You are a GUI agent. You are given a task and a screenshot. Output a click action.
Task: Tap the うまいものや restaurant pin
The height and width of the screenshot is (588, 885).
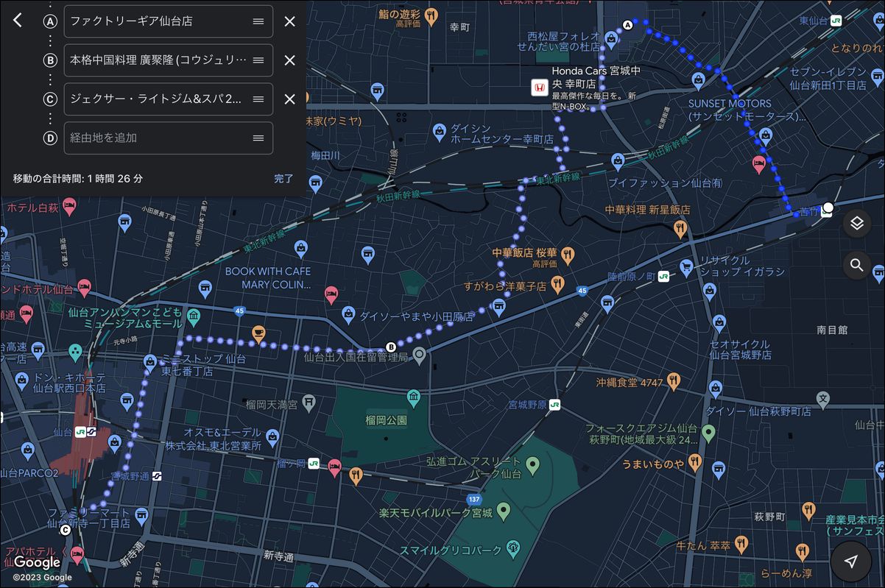click(x=694, y=463)
